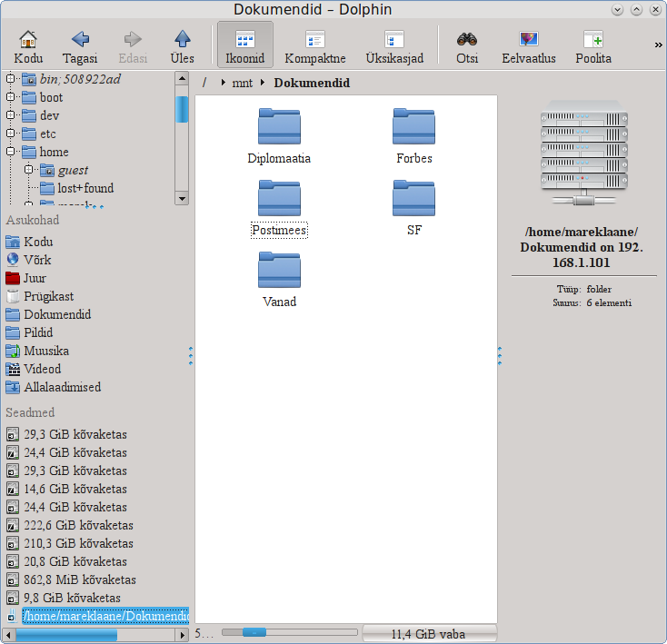Viewport: 667px width, 644px height.
Task: Switch to Üksikasjad details view
Action: (x=394, y=46)
